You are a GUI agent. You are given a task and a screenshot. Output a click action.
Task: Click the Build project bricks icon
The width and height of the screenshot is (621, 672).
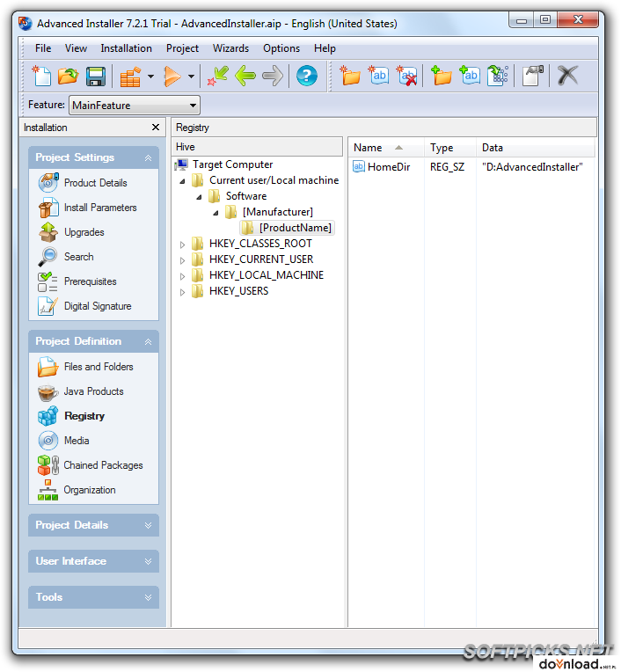pos(131,77)
